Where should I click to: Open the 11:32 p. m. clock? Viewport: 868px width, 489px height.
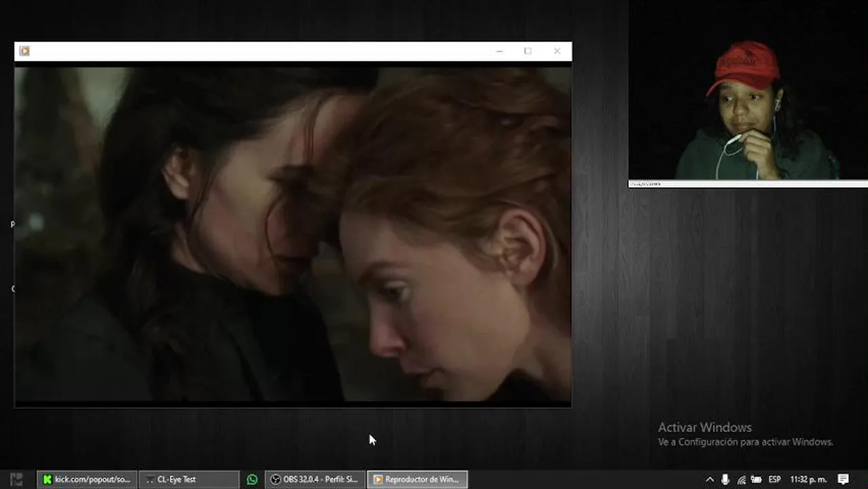click(808, 479)
